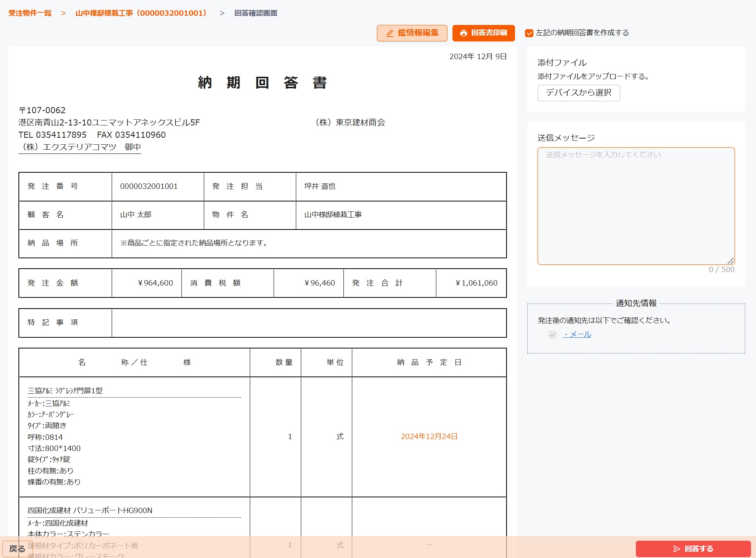Image resolution: width=756 pixels, height=558 pixels.
Task: Click デバイスから選択 upload button
Action: [578, 93]
